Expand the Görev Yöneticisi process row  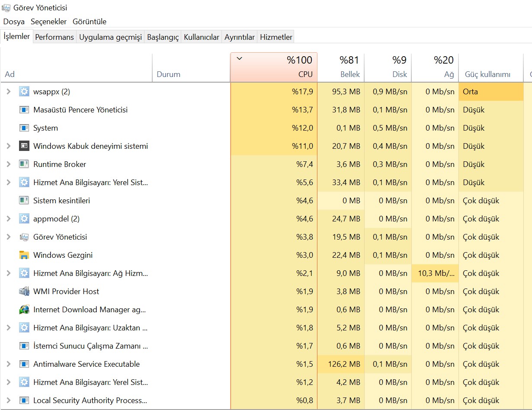[x=8, y=237]
